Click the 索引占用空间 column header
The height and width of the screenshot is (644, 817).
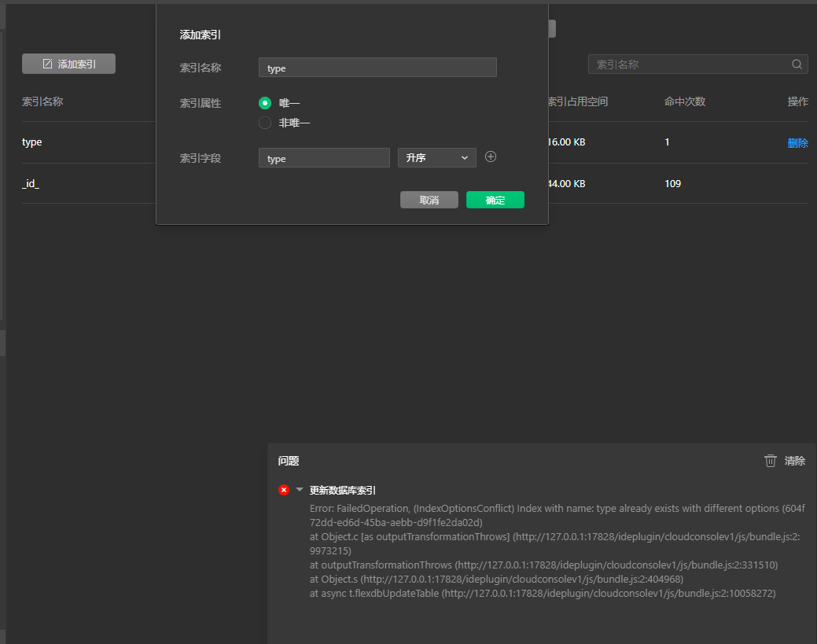pos(577,101)
